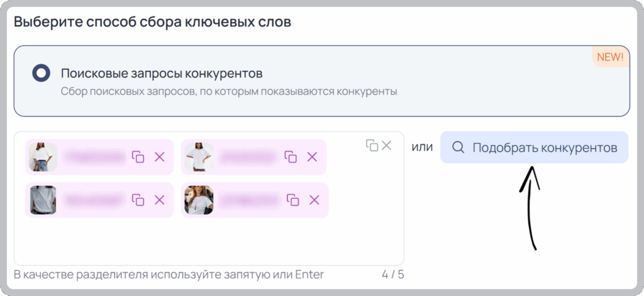Click the empty area of the competitors input field
This screenshot has width=644, height=296.
pyautogui.click(x=209, y=241)
